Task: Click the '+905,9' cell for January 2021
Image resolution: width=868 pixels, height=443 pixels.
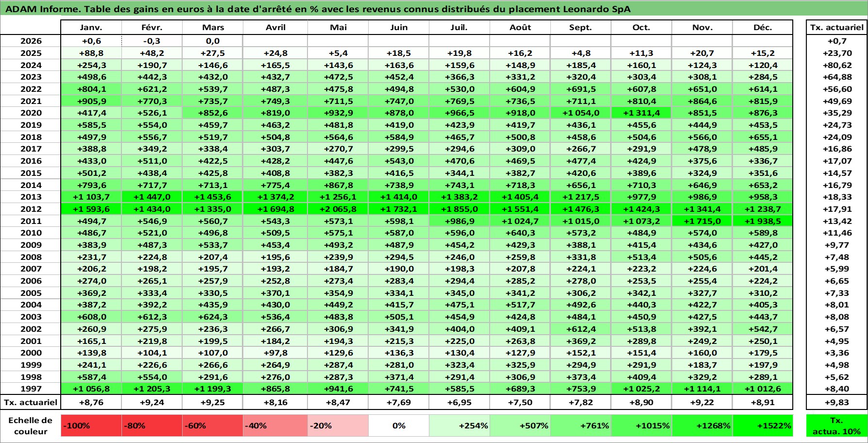Action: [x=91, y=101]
